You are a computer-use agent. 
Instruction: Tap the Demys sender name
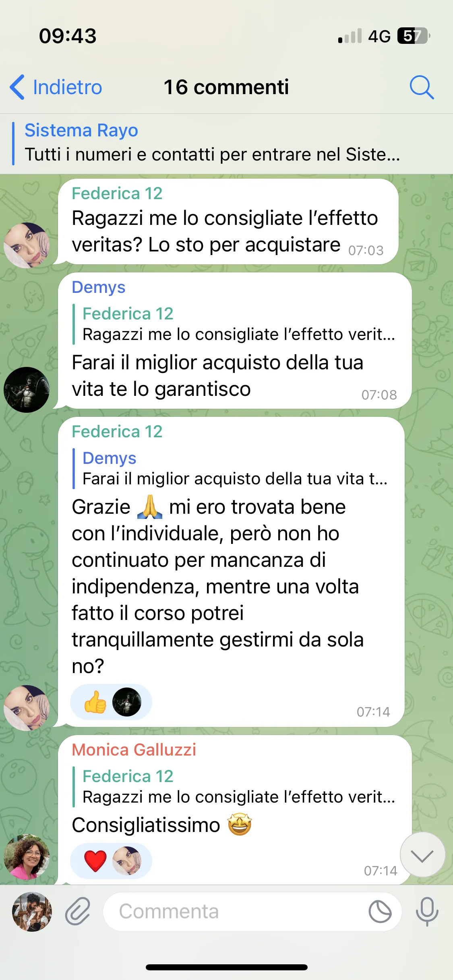pos(99,287)
